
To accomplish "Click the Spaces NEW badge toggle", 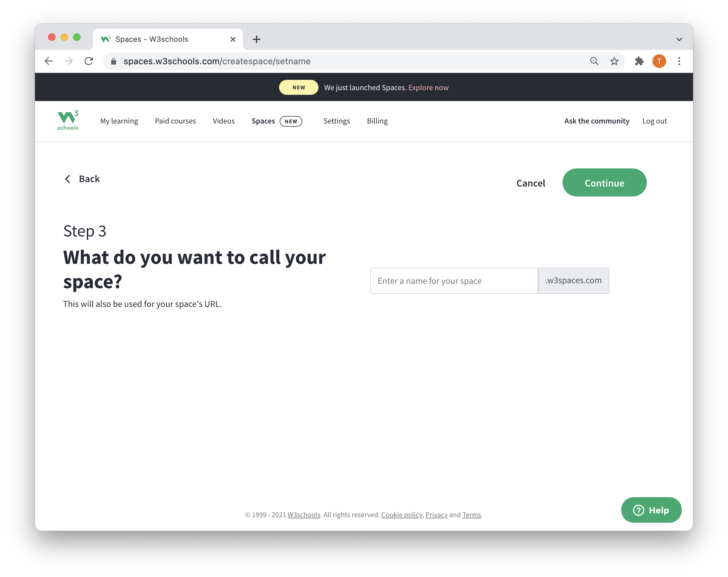I will coord(290,121).
